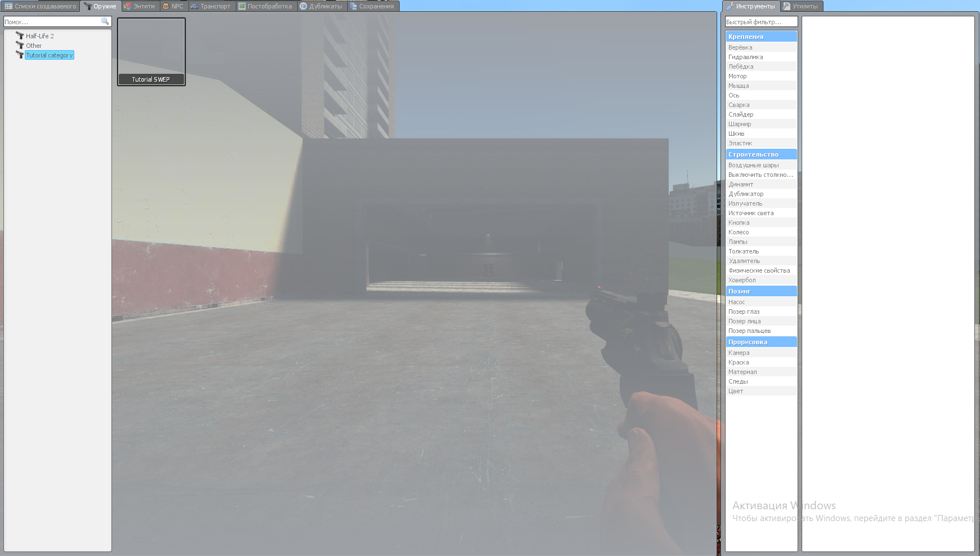This screenshot has height=556, width=980.
Task: Choose the Гидравлика tool
Action: [x=761, y=57]
